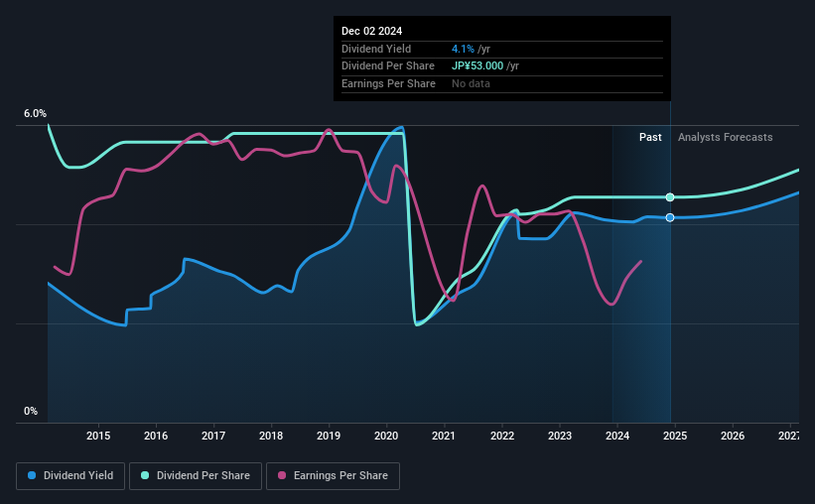
Task: Click the 2019 x-axis label
Action: (329, 436)
